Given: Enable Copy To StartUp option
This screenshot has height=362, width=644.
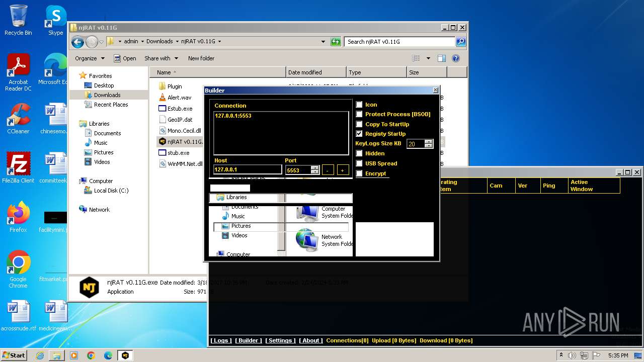Looking at the screenshot, I should point(359,124).
